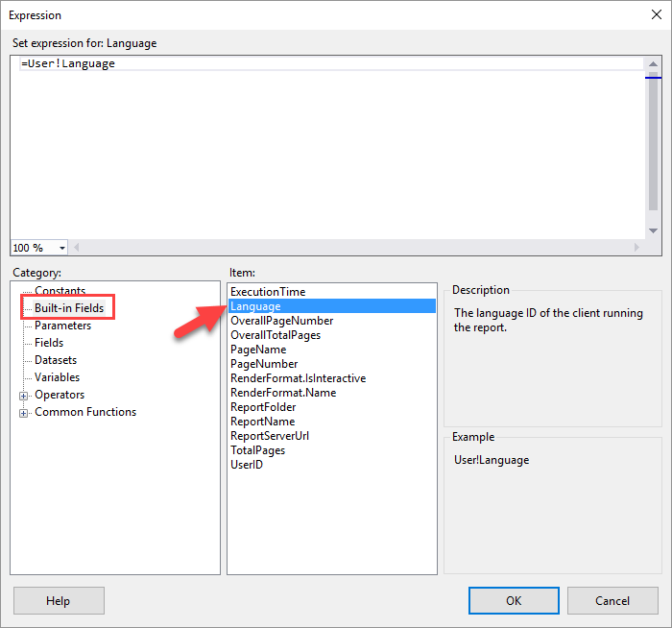The height and width of the screenshot is (628, 672).
Task: Select the Built-in Fields category
Action: coord(69,308)
